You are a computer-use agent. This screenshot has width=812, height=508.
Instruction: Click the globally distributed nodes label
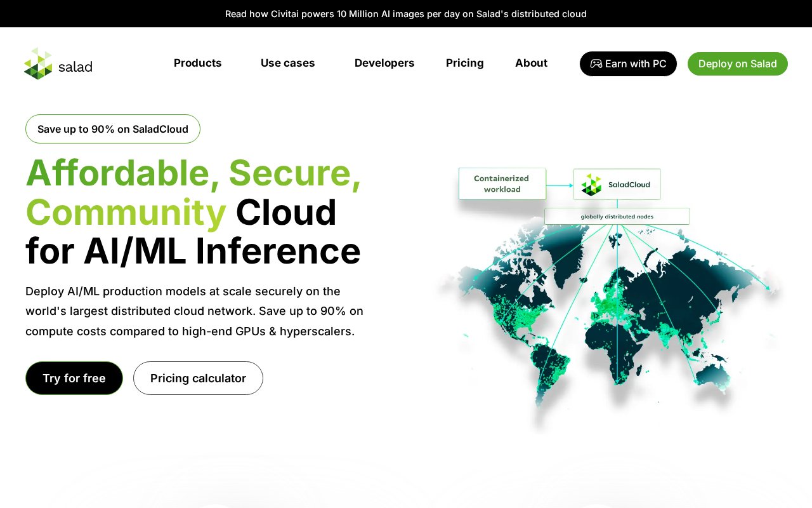pos(617,217)
